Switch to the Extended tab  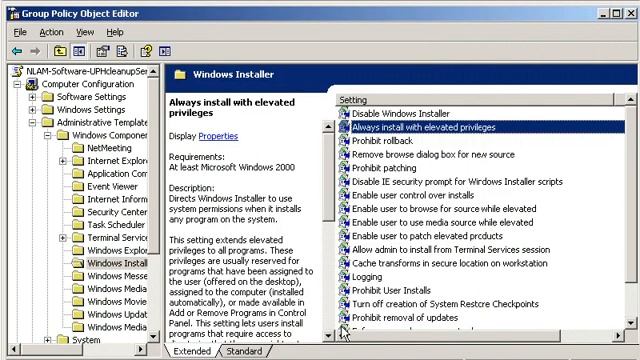[x=192, y=351]
